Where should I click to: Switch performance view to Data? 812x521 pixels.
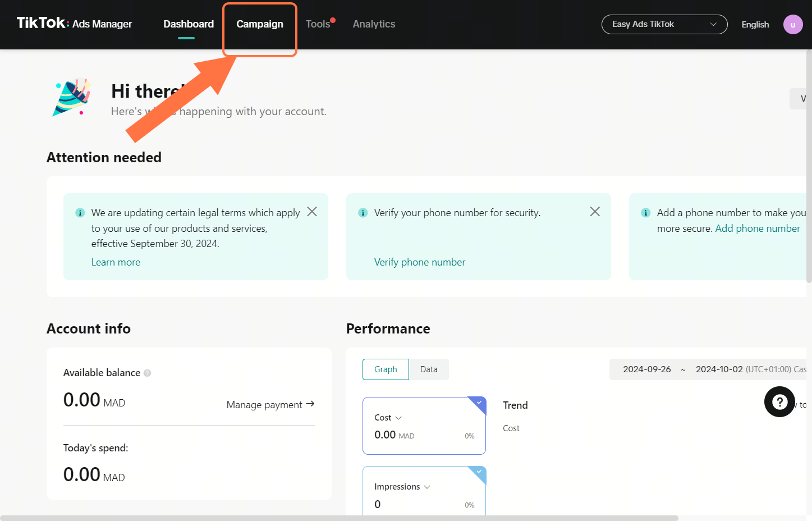[x=428, y=369]
